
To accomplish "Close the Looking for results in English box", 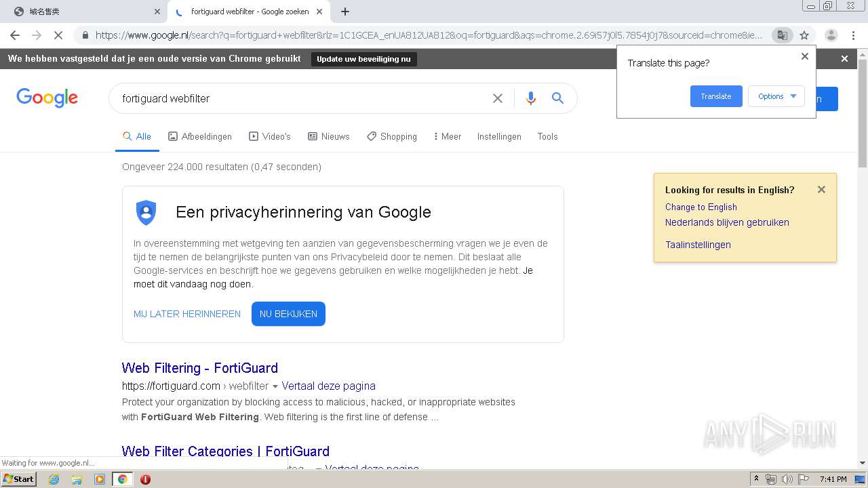I will tap(821, 190).
